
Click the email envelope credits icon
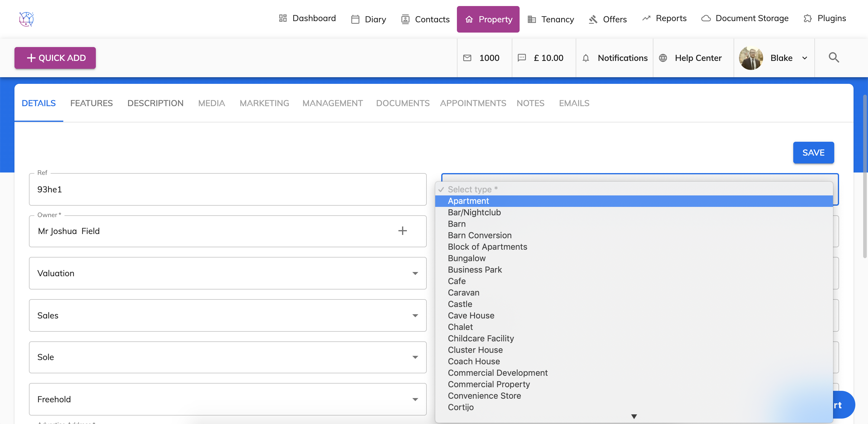click(467, 58)
